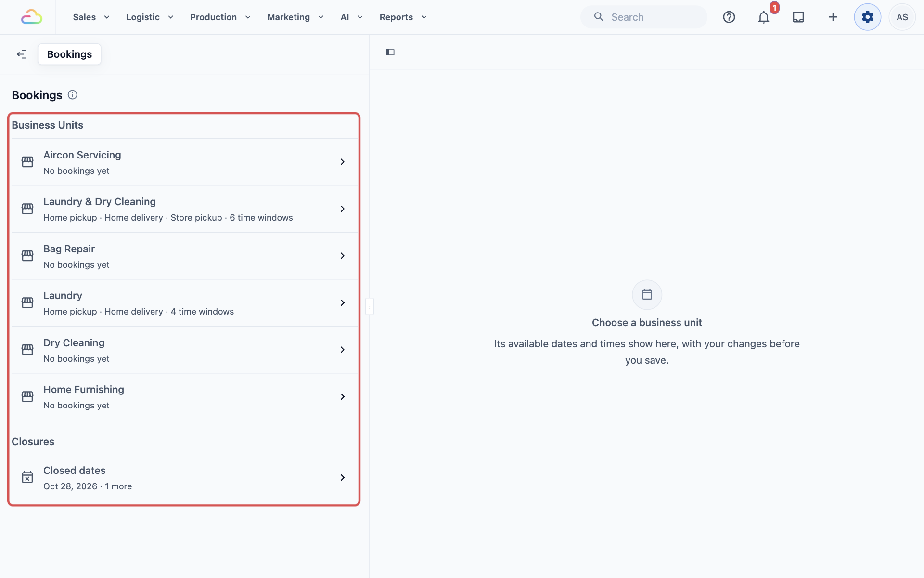Open the Reports menu
924x578 pixels.
[x=403, y=17]
